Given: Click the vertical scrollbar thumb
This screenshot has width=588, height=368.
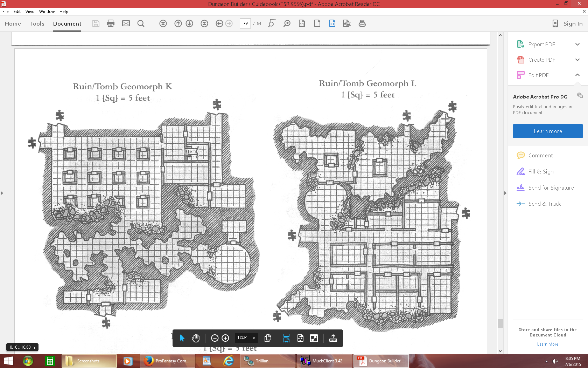Looking at the screenshot, I should 500,323.
